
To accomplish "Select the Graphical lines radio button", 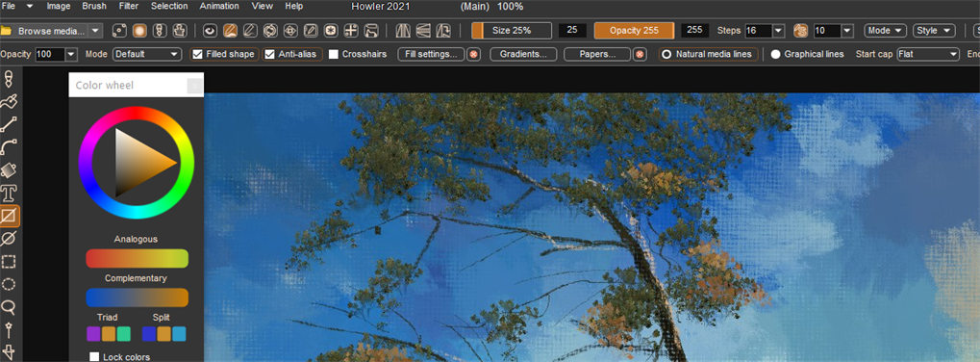I will tap(775, 54).
